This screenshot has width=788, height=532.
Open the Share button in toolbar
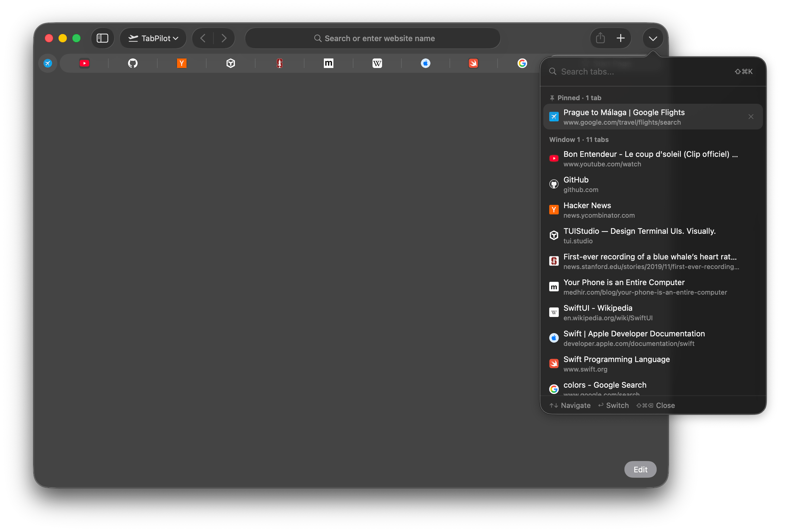(600, 38)
